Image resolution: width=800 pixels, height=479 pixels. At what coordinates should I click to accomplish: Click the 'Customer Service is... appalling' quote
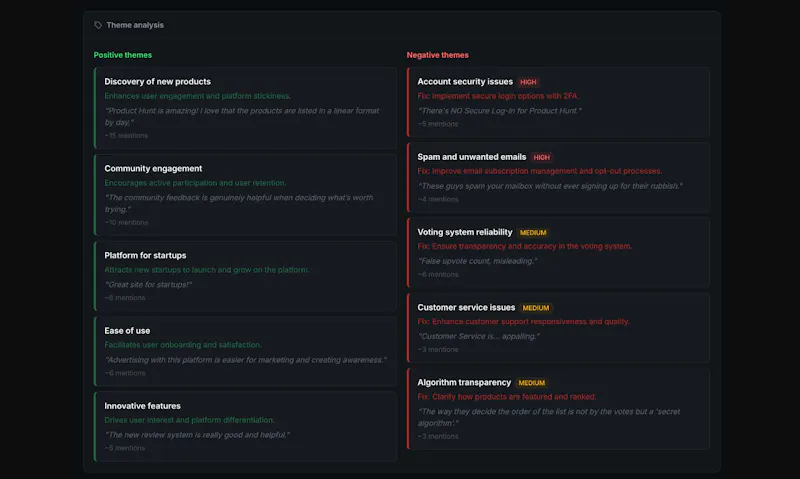[478, 336]
